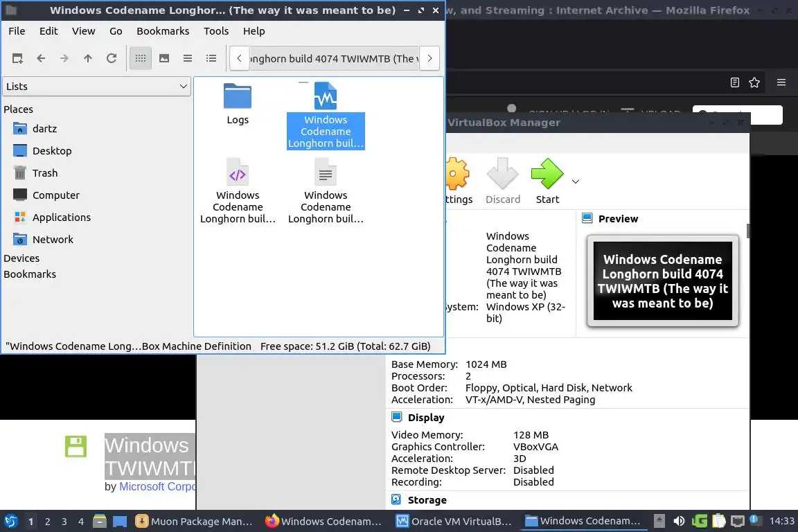The width and height of the screenshot is (798, 532).
Task: Click the Storage section header in VirtualBox
Action: pos(427,500)
